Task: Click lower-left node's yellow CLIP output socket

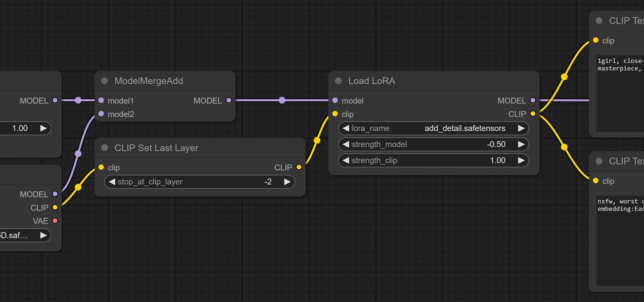Action: point(55,208)
